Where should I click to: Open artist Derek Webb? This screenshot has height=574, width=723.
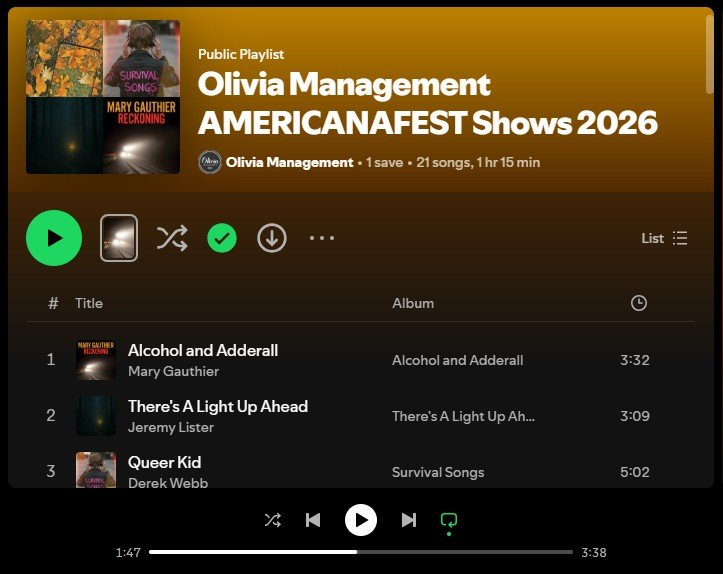tap(168, 483)
